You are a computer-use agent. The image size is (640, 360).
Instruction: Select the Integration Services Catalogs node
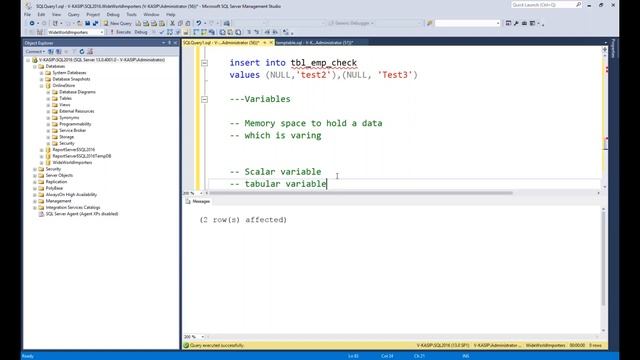73,207
